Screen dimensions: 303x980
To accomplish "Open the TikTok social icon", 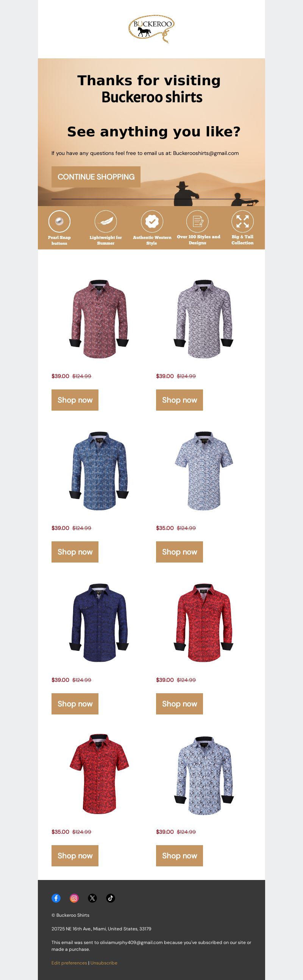I will [x=111, y=898].
